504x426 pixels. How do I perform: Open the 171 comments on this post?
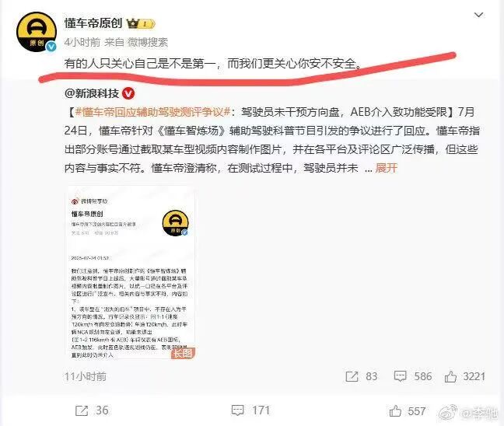coord(250,410)
